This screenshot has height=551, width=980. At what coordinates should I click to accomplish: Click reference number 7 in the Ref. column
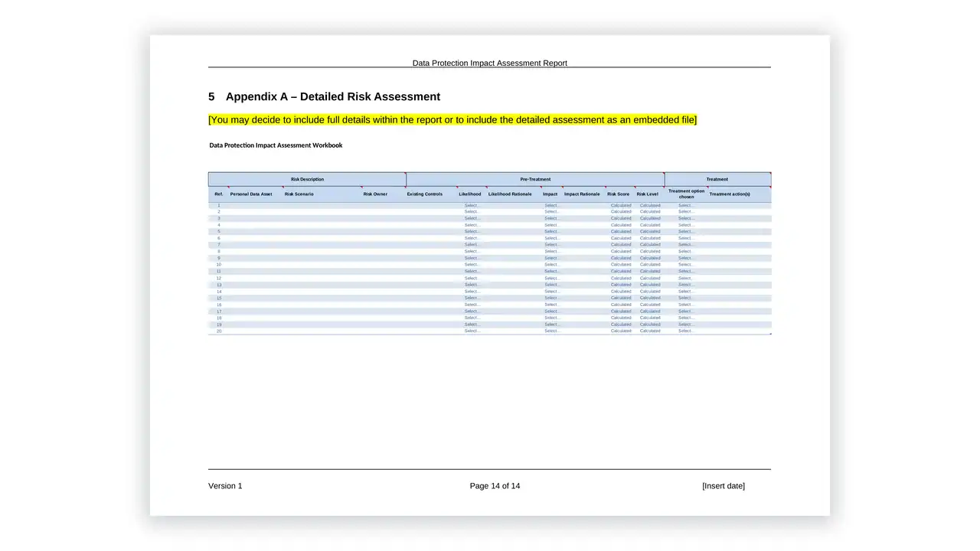click(x=219, y=245)
